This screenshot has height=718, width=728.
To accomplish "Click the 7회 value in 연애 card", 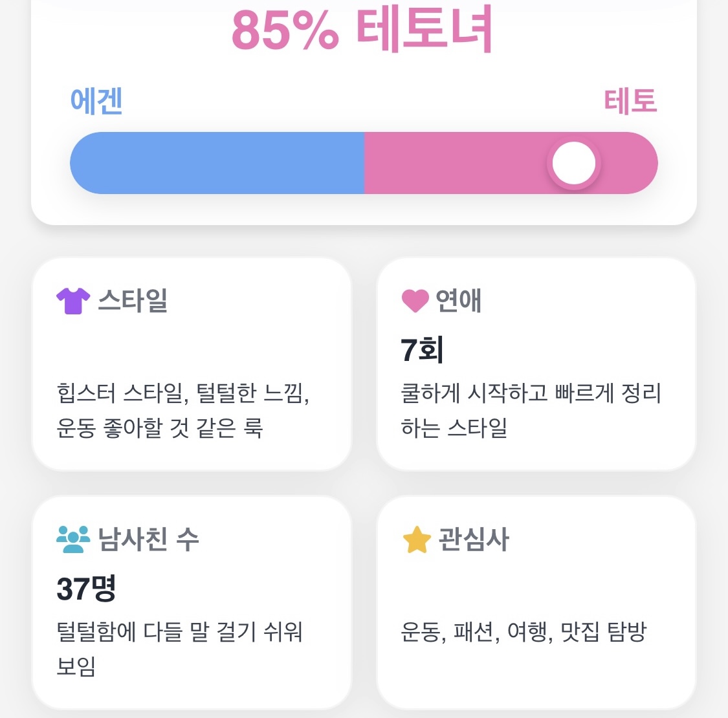I will (x=421, y=349).
